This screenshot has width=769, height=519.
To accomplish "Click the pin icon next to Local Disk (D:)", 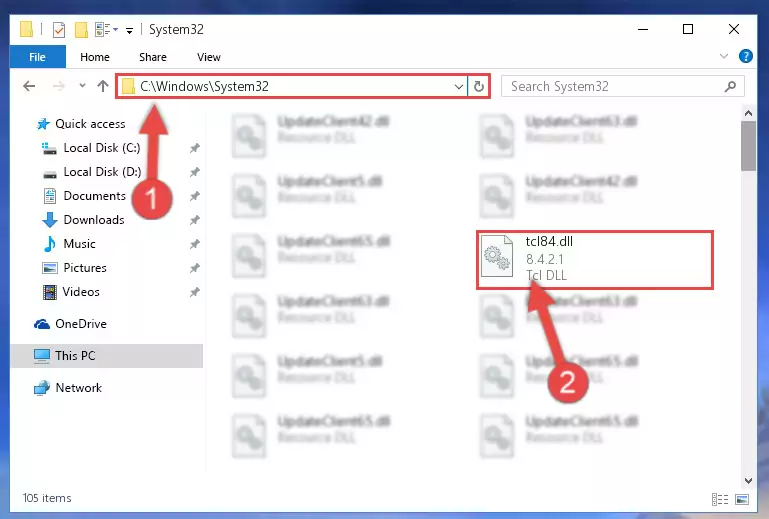I will coord(195,172).
